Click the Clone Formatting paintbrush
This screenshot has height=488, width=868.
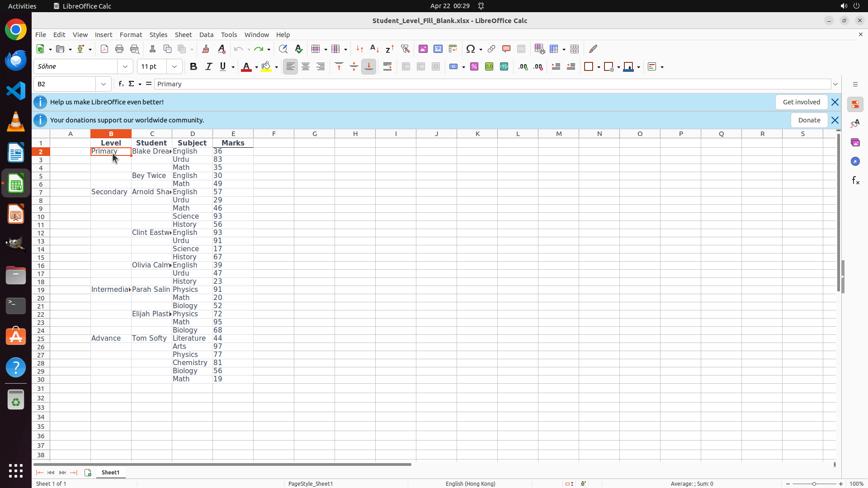tap(206, 49)
